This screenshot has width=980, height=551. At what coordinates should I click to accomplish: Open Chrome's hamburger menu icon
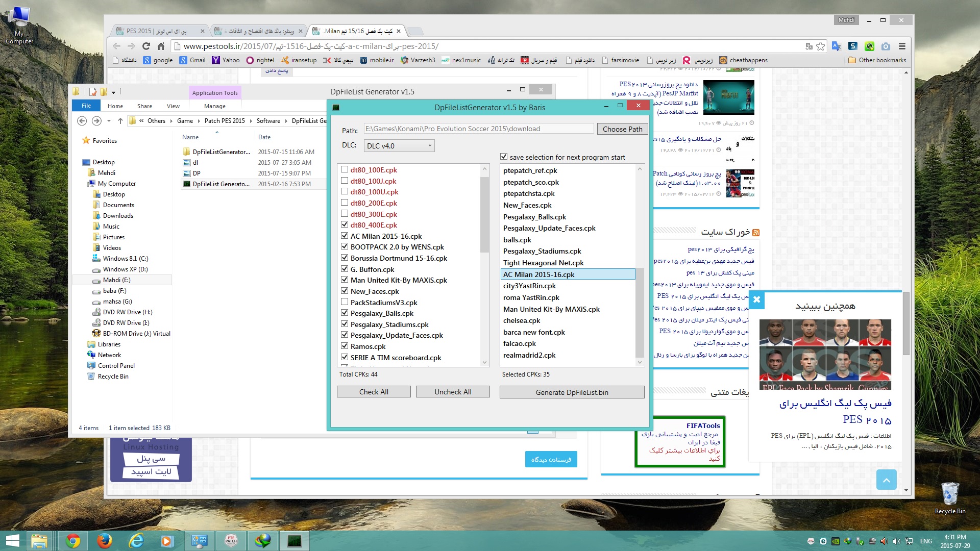[x=902, y=46]
